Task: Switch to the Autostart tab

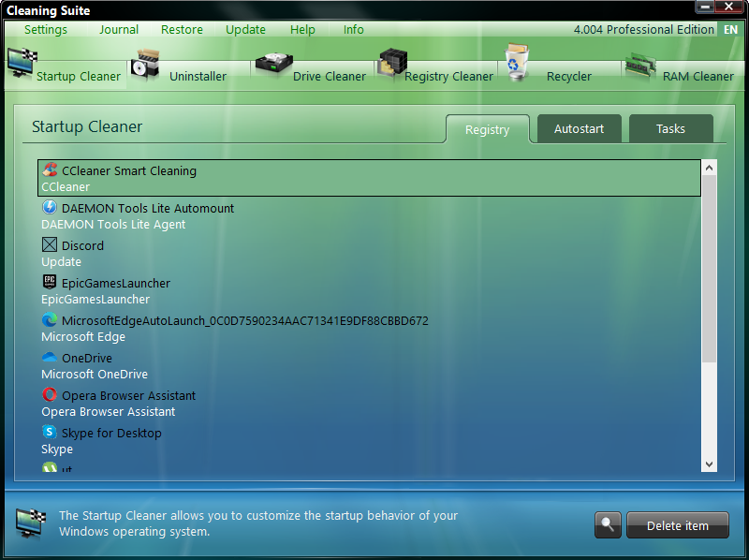Action: point(579,129)
